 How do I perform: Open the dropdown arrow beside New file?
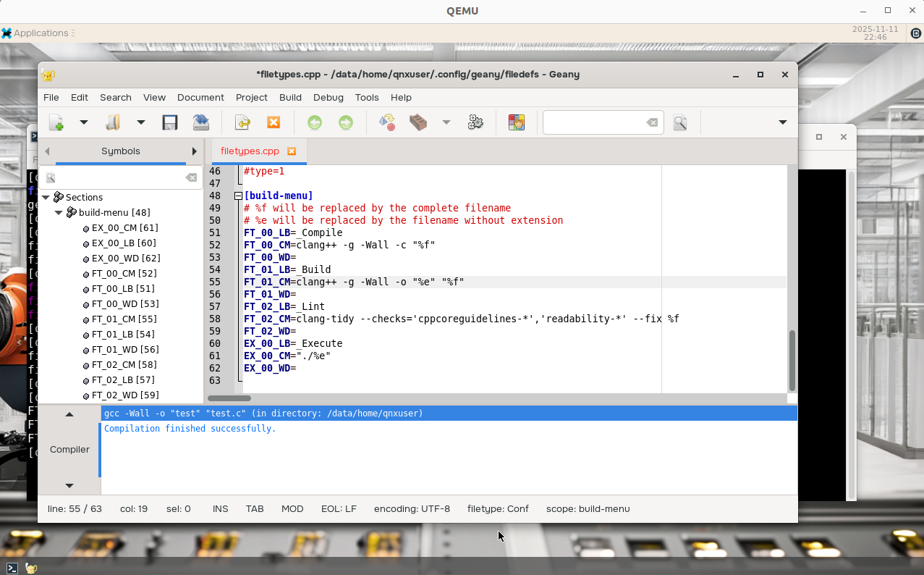[84, 122]
